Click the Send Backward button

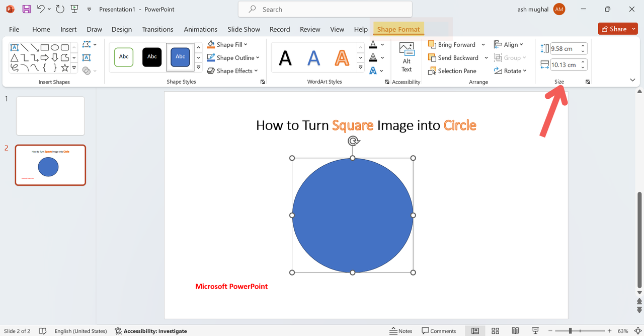pos(453,58)
